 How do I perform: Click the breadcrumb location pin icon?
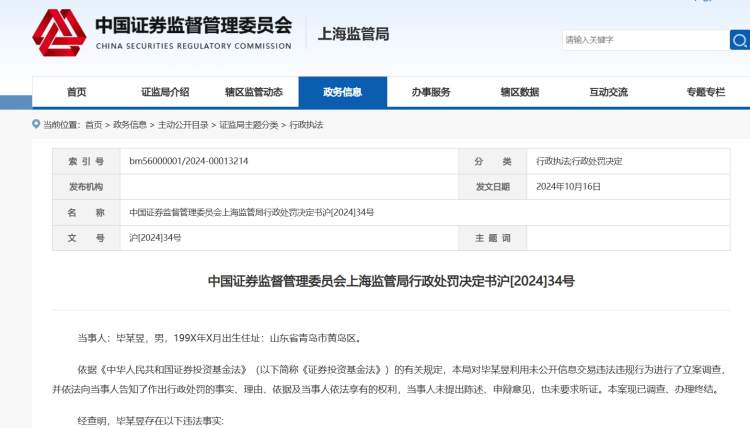coord(36,125)
